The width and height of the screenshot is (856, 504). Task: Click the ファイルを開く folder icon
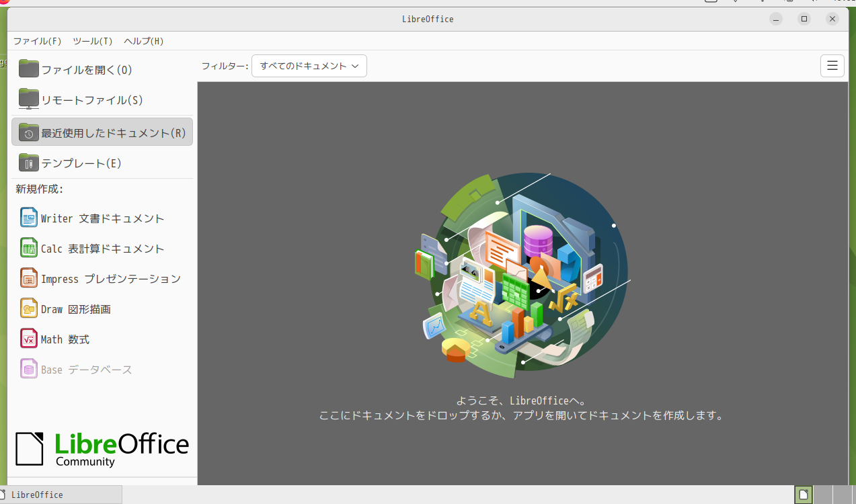pyautogui.click(x=29, y=69)
